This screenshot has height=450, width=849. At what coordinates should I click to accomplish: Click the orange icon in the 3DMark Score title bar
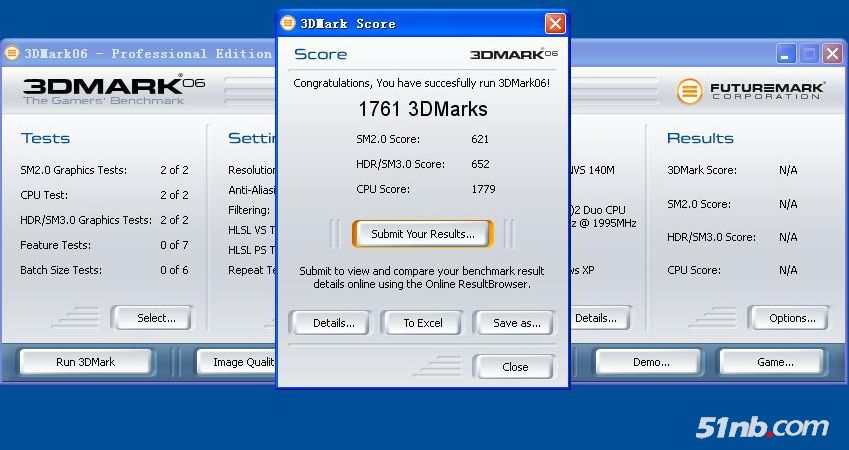coord(288,23)
